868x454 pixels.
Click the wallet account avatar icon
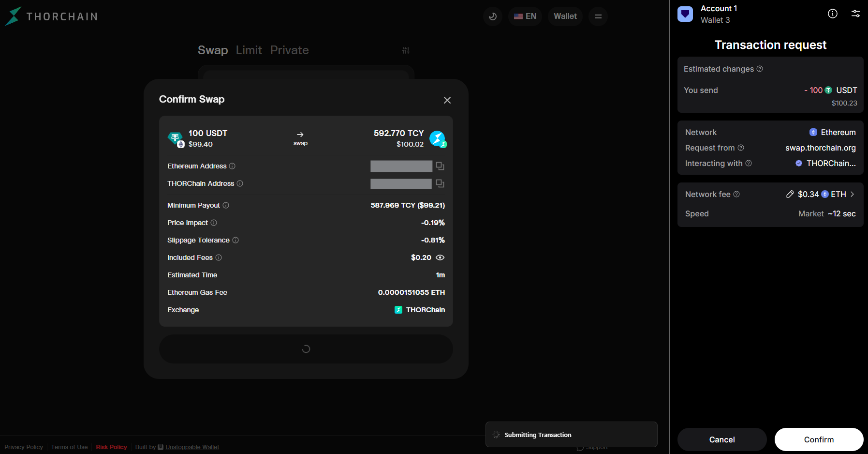click(x=685, y=14)
